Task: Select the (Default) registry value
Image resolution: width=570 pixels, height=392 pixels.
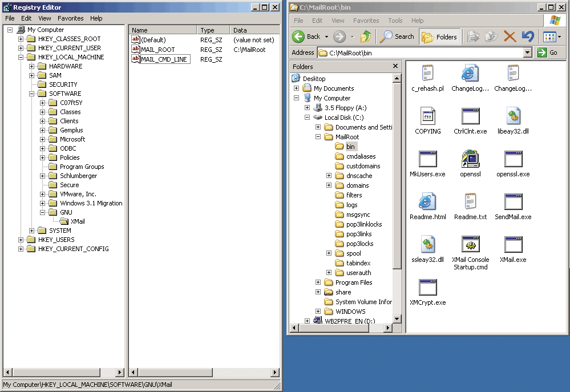Action: coord(153,39)
